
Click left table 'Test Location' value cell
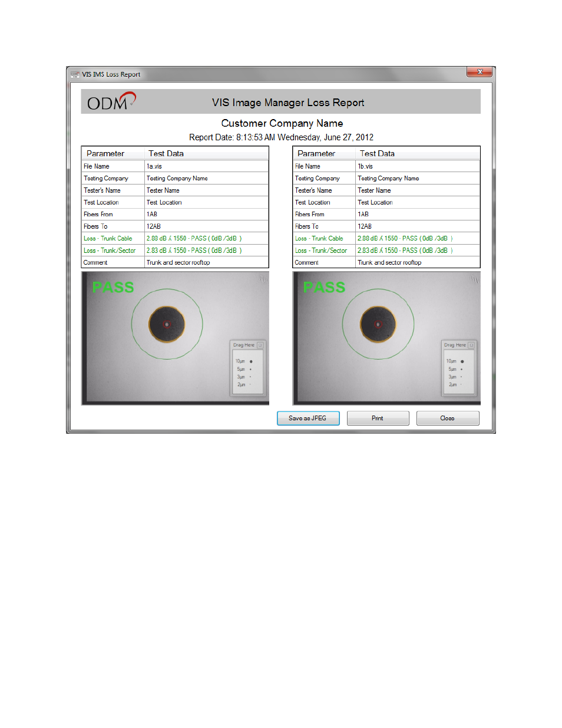206,202
